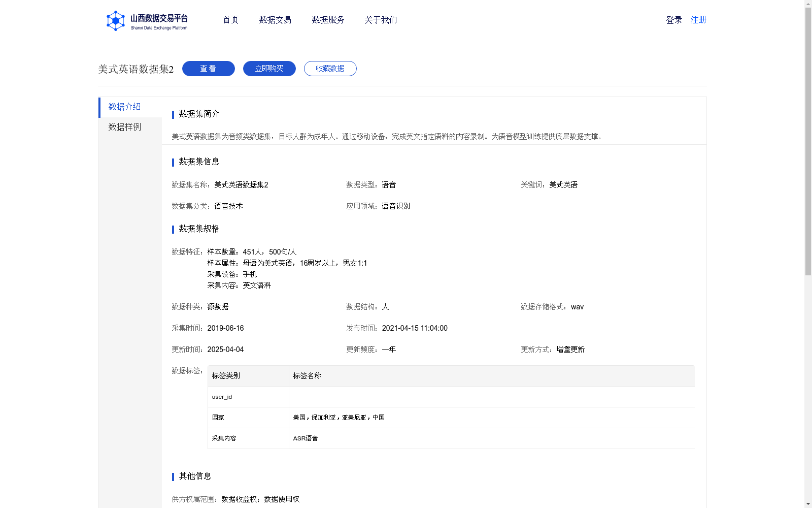Click the data type value 语音

[389, 185]
